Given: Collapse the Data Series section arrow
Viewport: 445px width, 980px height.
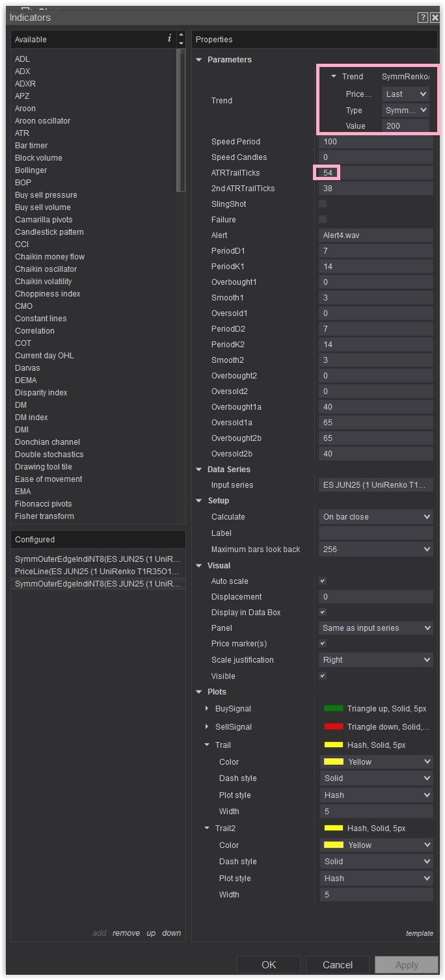Looking at the screenshot, I should point(199,470).
